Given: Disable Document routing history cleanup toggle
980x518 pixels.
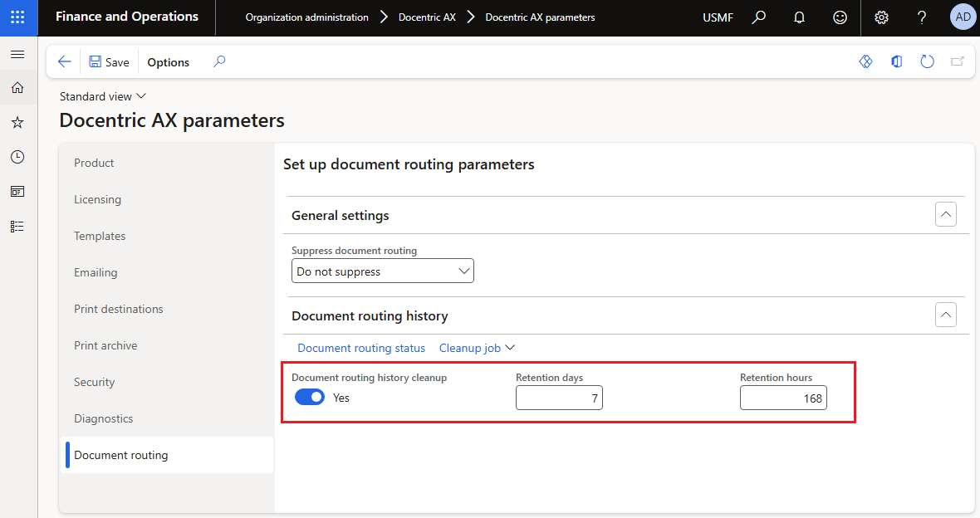Looking at the screenshot, I should (x=310, y=398).
